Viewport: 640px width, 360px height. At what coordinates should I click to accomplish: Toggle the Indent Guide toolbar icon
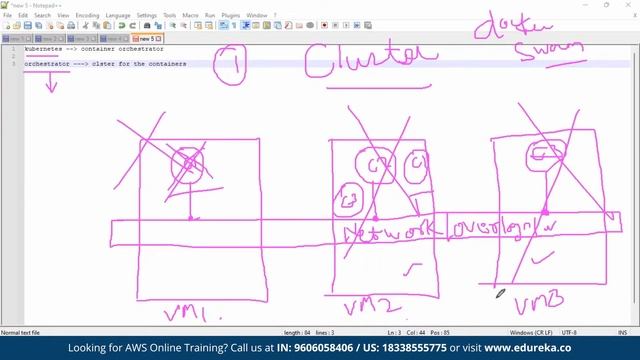[x=245, y=26]
